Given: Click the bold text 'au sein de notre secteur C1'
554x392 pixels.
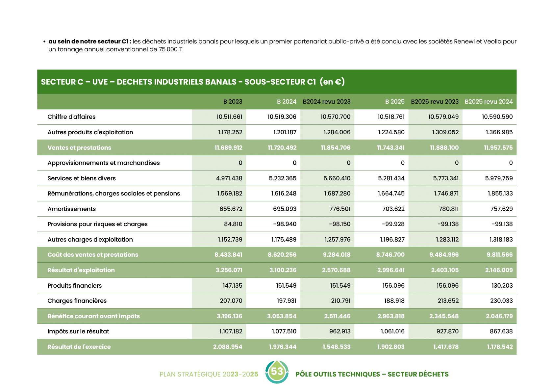Looking at the screenshot, I should click(x=90, y=41).
